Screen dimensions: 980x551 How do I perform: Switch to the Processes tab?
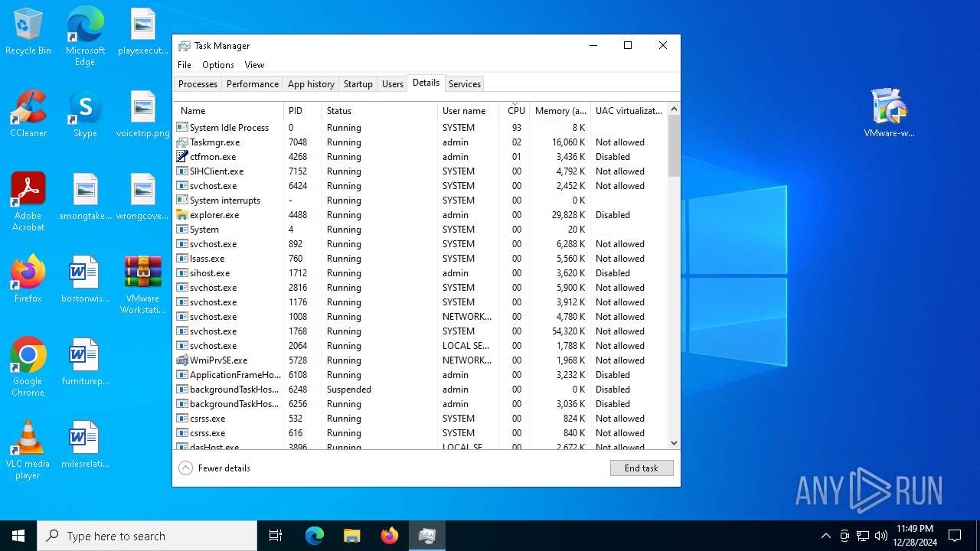point(198,84)
